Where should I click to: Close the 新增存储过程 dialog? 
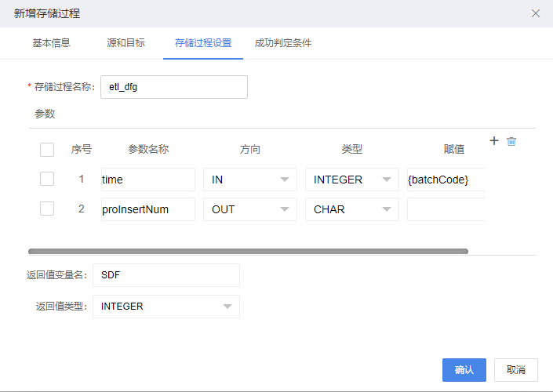[536, 13]
